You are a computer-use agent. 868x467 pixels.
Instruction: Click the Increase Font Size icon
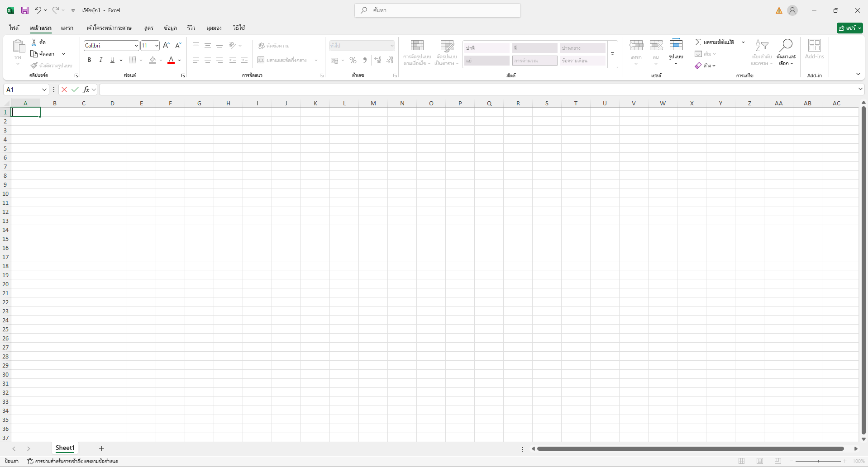[166, 45]
